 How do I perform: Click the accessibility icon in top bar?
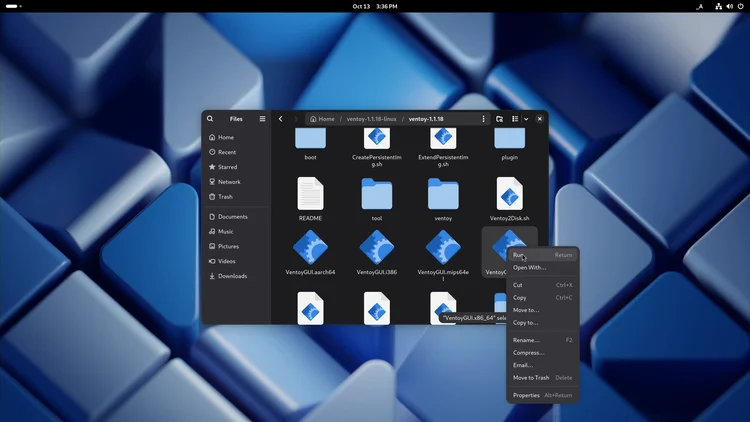point(699,6)
